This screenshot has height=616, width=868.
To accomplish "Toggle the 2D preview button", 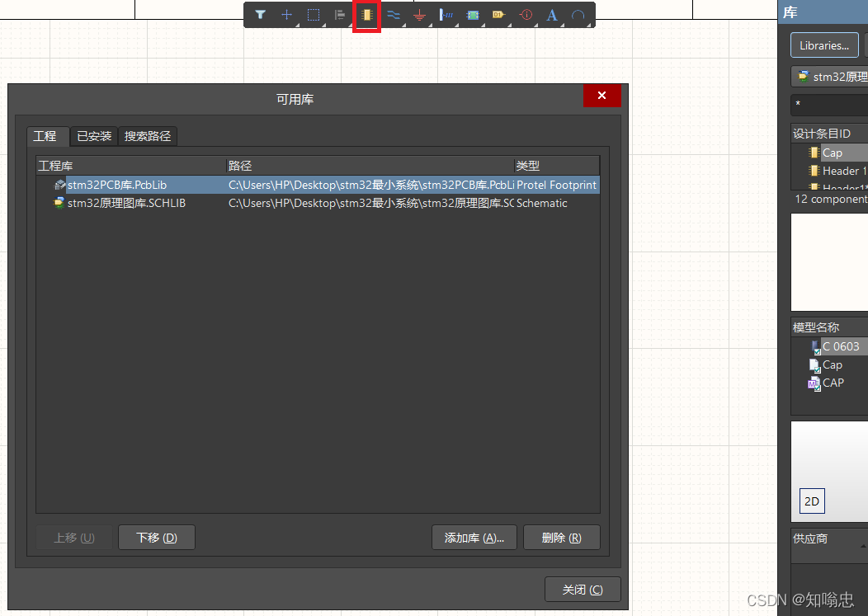I will [812, 501].
